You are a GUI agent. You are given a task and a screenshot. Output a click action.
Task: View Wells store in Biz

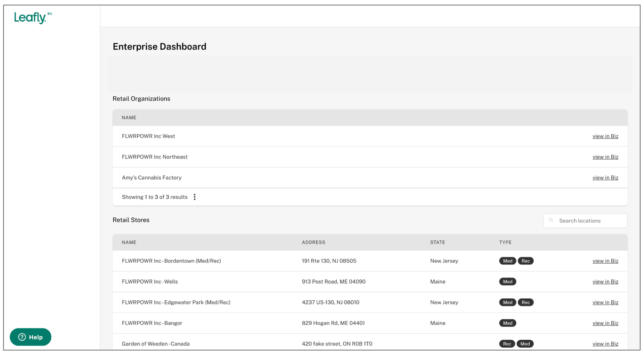pyautogui.click(x=605, y=282)
